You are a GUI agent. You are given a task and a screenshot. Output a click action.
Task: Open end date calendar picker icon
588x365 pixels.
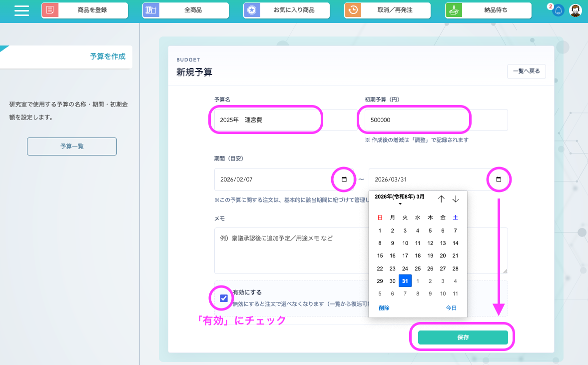point(498,179)
